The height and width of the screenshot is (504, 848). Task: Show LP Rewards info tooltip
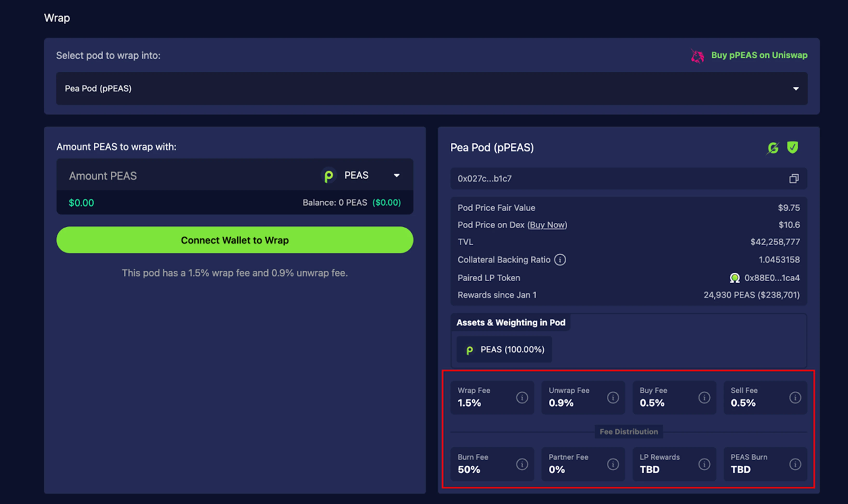click(704, 464)
